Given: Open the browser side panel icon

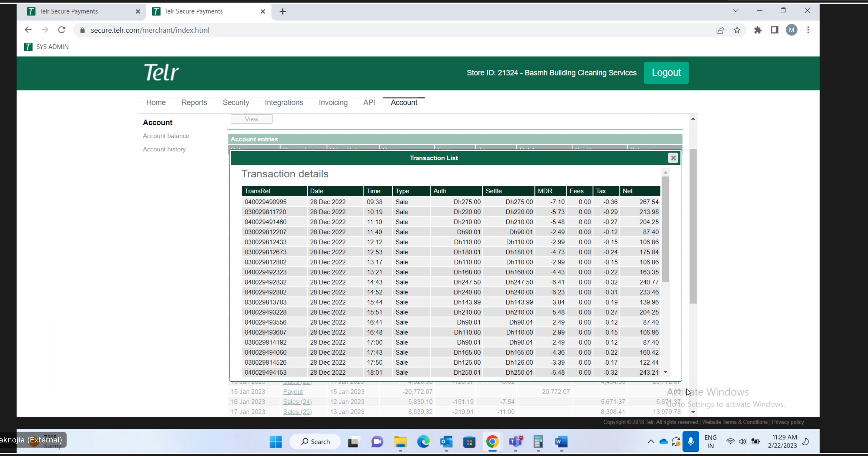Looking at the screenshot, I should point(775,30).
